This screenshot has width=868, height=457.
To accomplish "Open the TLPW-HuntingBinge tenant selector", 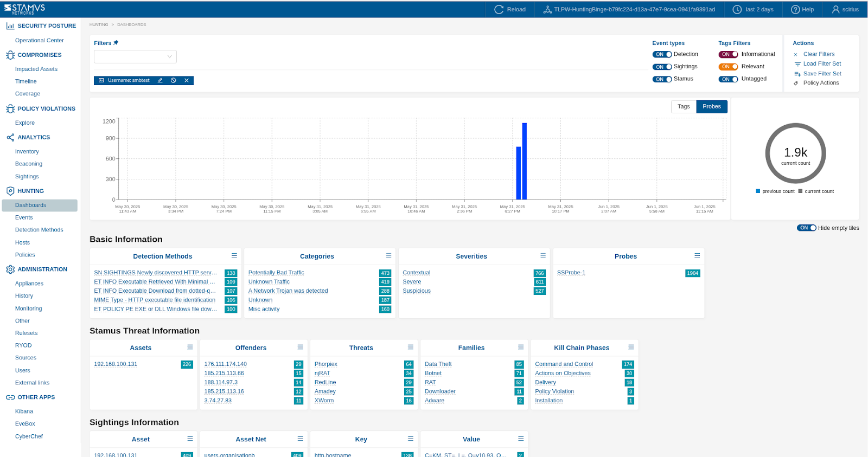I will click(629, 9).
